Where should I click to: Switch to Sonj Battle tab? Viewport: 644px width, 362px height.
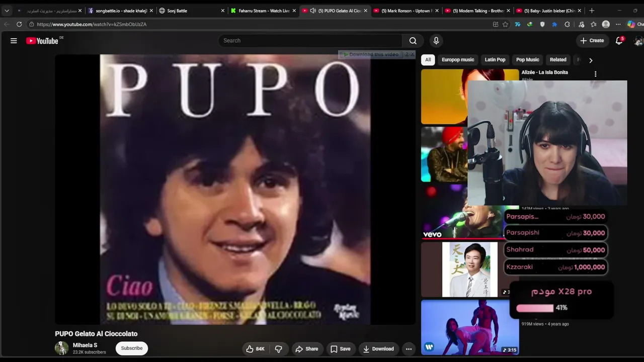tap(192, 11)
